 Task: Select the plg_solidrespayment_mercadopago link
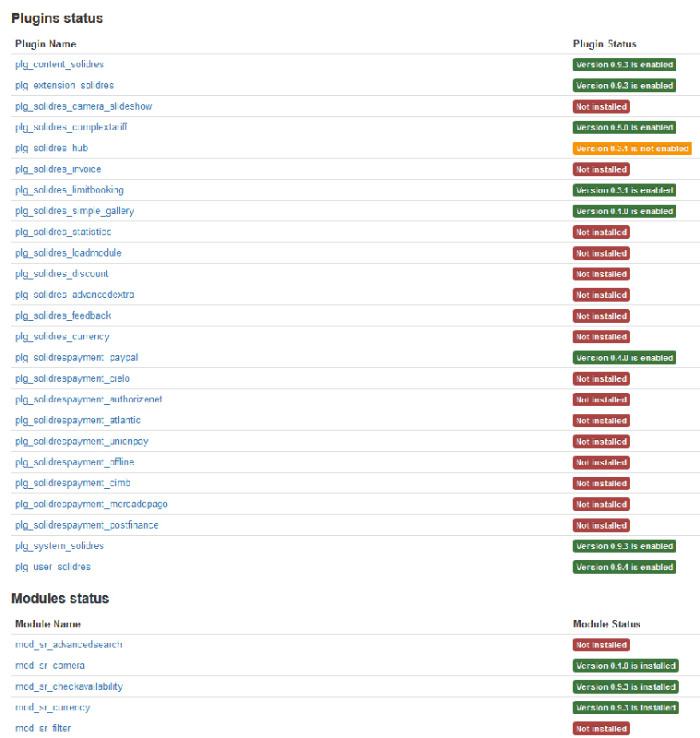91,505
